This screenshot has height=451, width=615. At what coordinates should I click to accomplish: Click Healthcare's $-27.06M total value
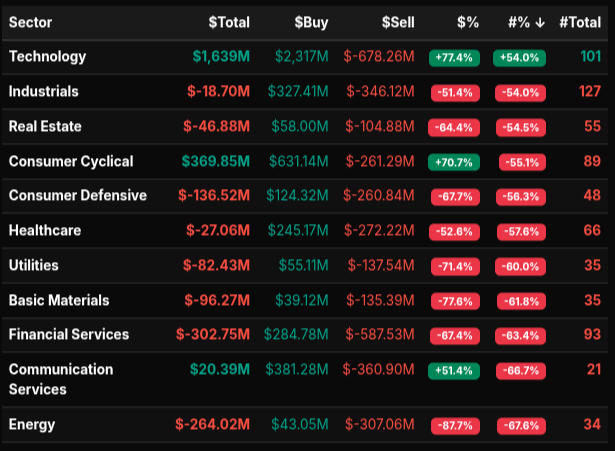218,231
